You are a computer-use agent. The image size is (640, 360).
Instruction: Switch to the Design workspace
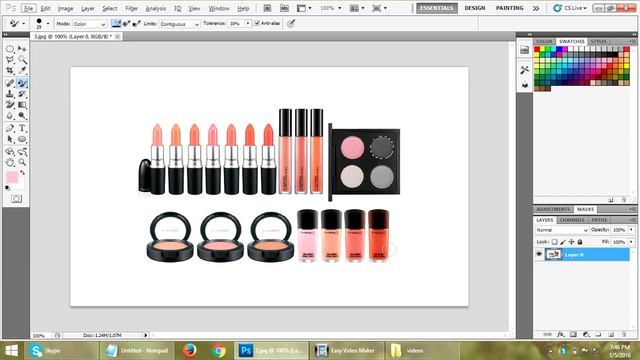(x=475, y=8)
